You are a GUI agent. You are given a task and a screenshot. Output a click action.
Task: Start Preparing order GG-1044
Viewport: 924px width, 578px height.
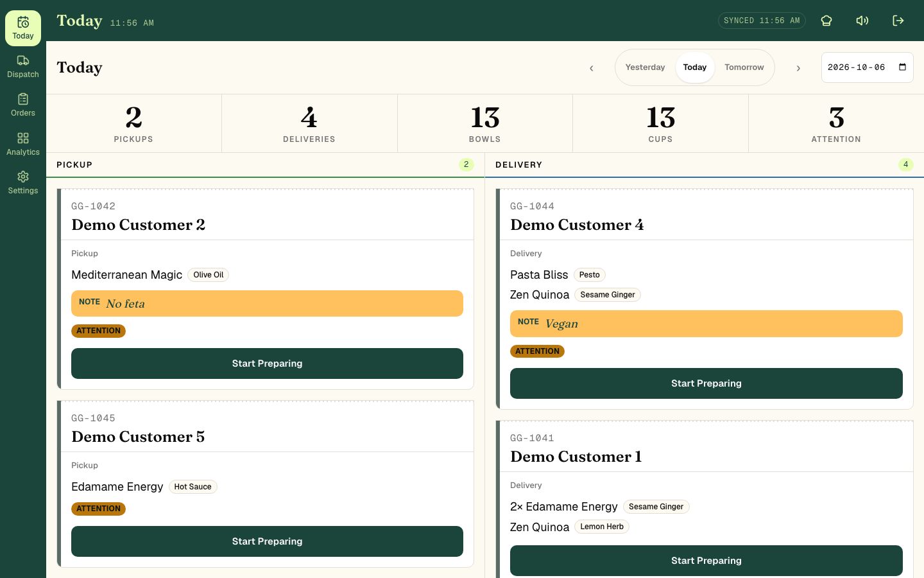pyautogui.click(x=706, y=383)
